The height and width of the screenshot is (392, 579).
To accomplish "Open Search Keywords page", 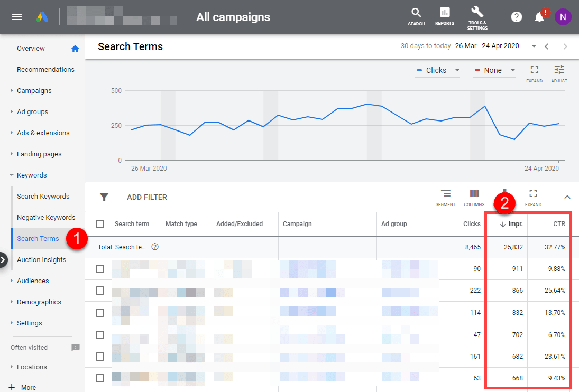I will tap(43, 196).
